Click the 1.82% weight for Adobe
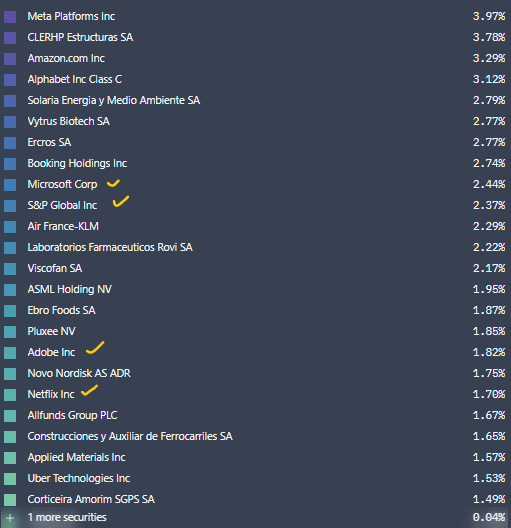 click(489, 353)
